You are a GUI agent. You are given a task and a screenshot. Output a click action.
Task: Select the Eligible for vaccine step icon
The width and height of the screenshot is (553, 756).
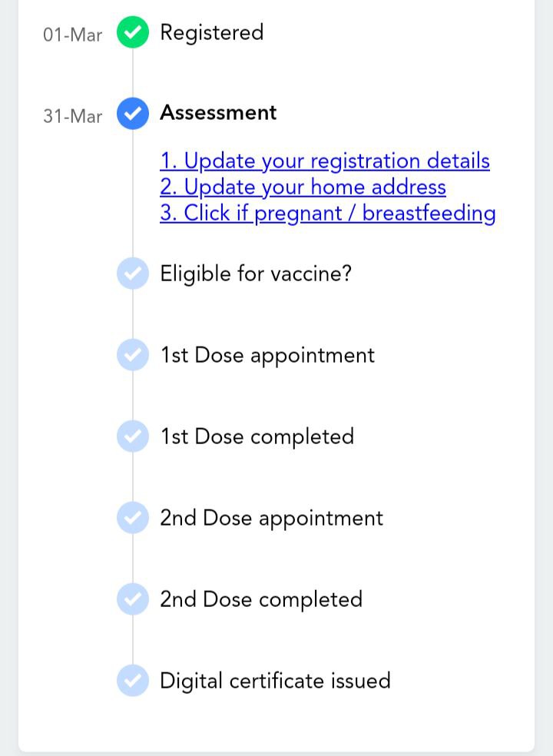(133, 274)
